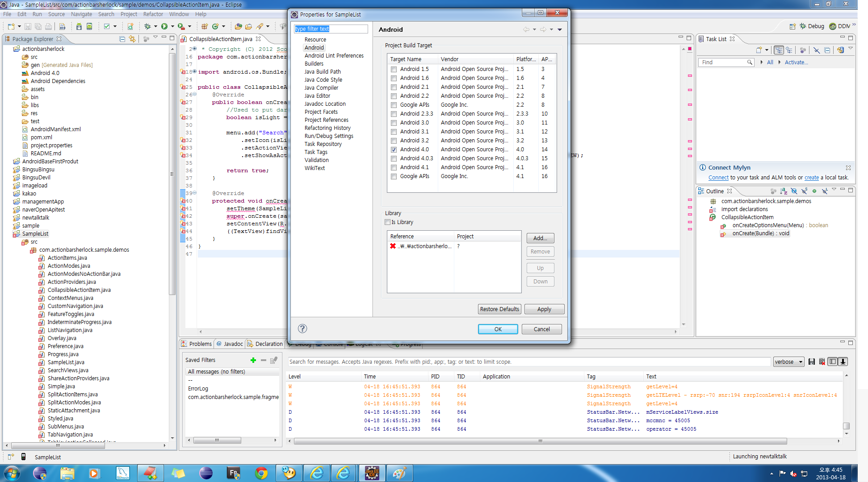868x482 pixels.
Task: Click Restore Defaults button
Action: point(499,309)
